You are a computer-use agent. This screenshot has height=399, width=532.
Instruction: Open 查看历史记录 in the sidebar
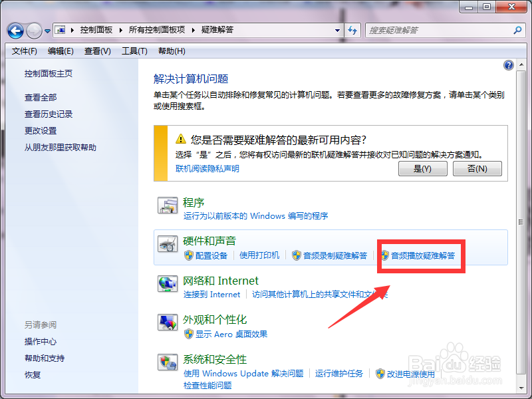[x=49, y=114]
